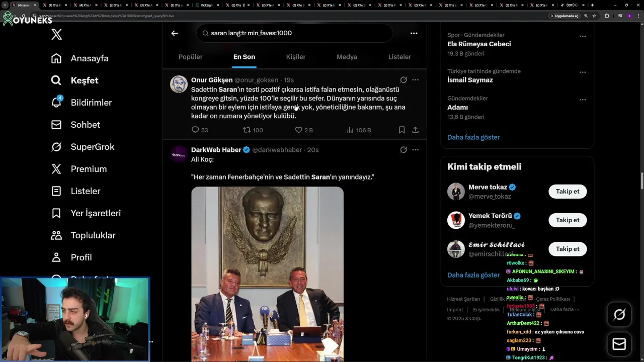Click Grok icon on DarkWeb Haber's post

click(x=404, y=150)
